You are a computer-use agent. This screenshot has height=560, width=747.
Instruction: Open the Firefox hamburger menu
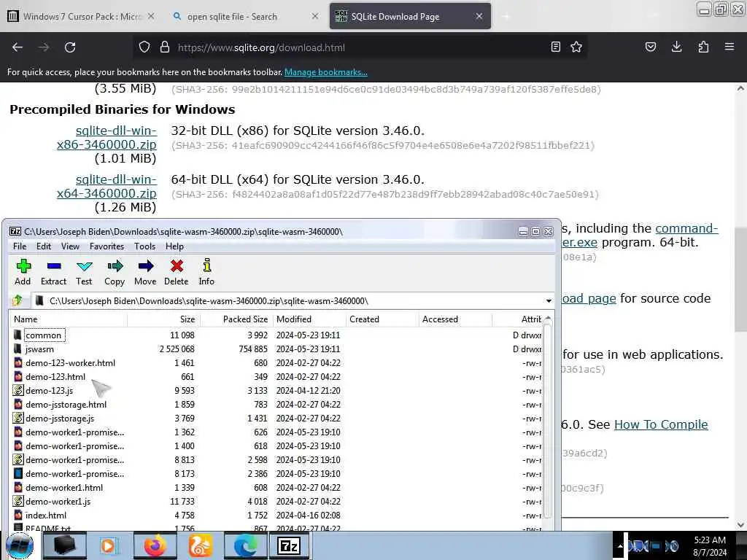[729, 47]
